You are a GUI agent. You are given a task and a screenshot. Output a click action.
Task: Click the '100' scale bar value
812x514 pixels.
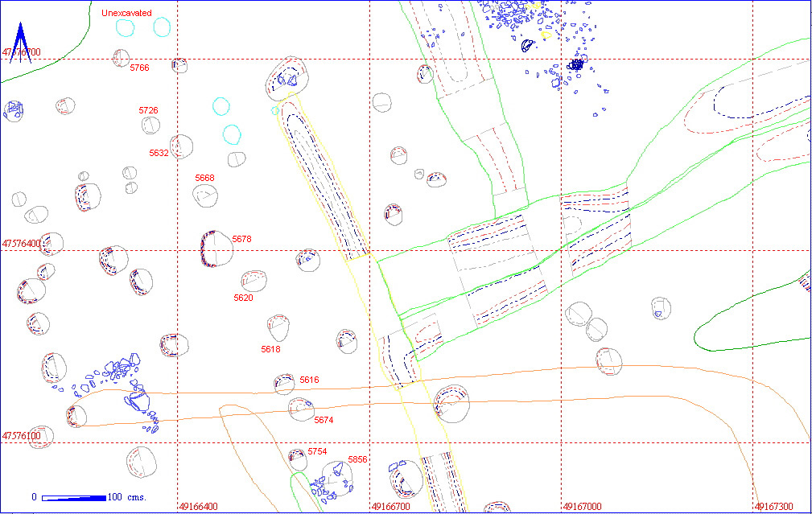click(114, 497)
